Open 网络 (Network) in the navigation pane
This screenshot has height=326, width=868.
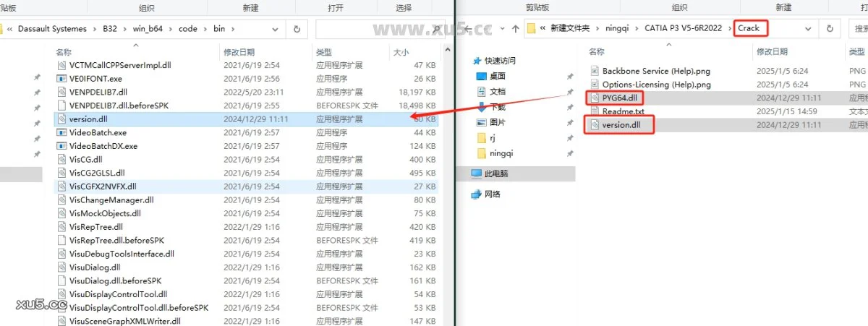pos(492,194)
